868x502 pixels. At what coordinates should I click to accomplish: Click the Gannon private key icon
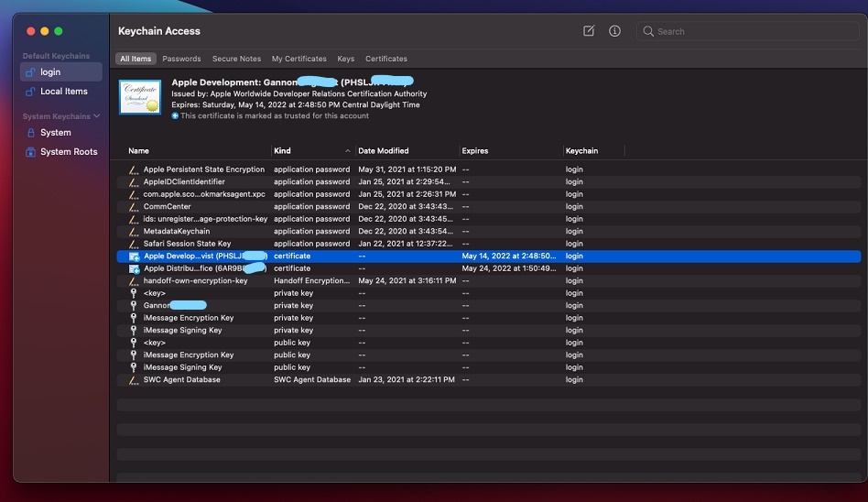(x=134, y=305)
